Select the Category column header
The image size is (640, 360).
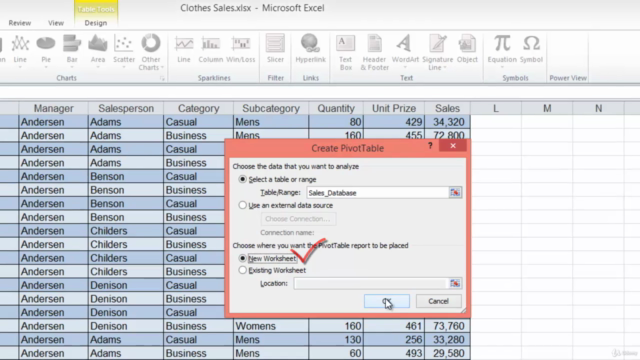point(198,108)
